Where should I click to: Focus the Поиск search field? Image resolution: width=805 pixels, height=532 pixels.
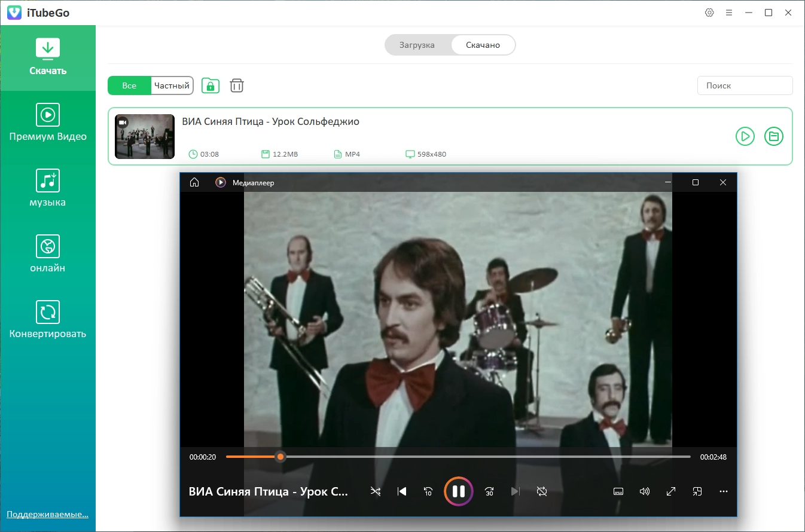pos(745,85)
